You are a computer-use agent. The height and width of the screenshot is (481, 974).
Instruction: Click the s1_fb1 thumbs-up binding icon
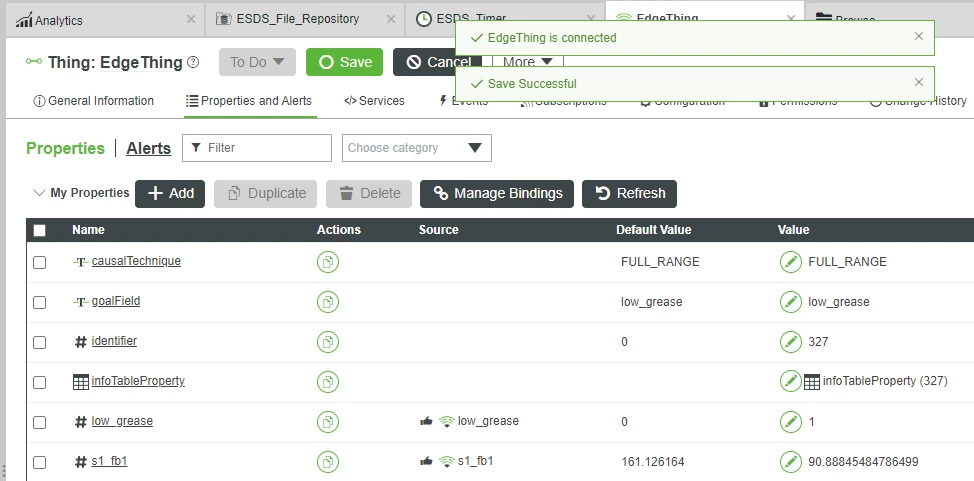click(x=426, y=461)
